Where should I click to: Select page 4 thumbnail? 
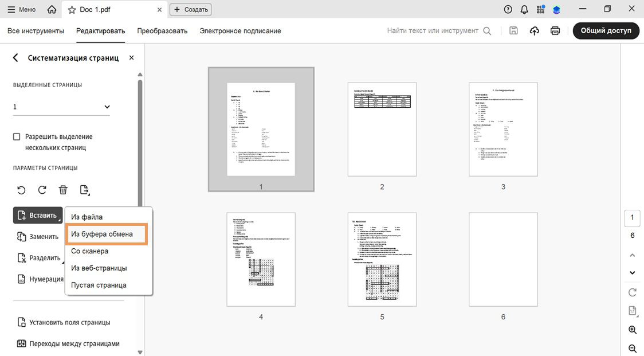click(261, 259)
